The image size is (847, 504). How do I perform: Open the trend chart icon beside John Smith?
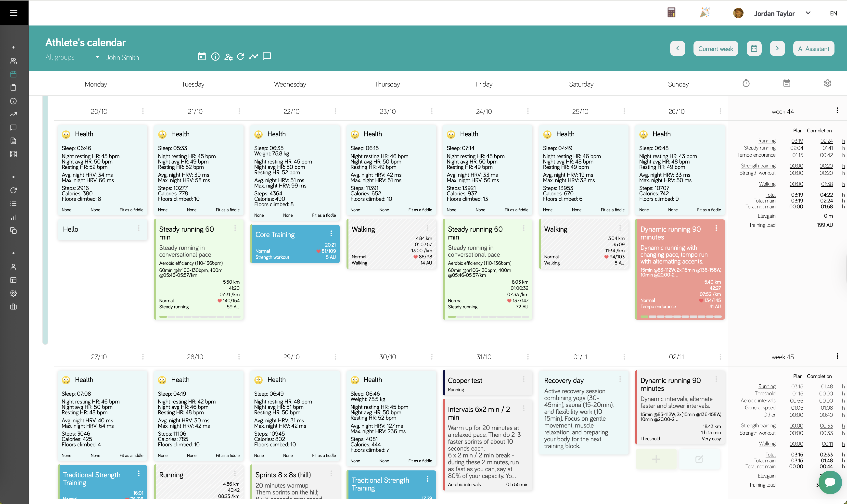254,56
